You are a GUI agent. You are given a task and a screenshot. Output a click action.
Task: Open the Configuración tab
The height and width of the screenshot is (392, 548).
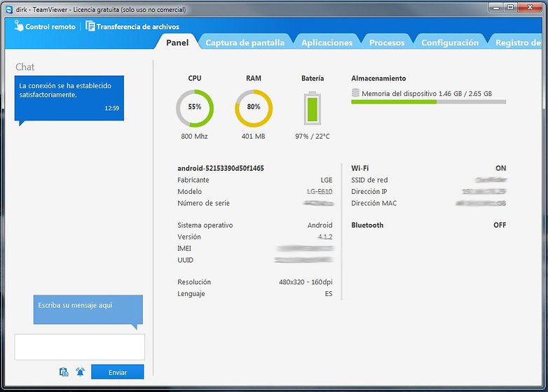450,43
